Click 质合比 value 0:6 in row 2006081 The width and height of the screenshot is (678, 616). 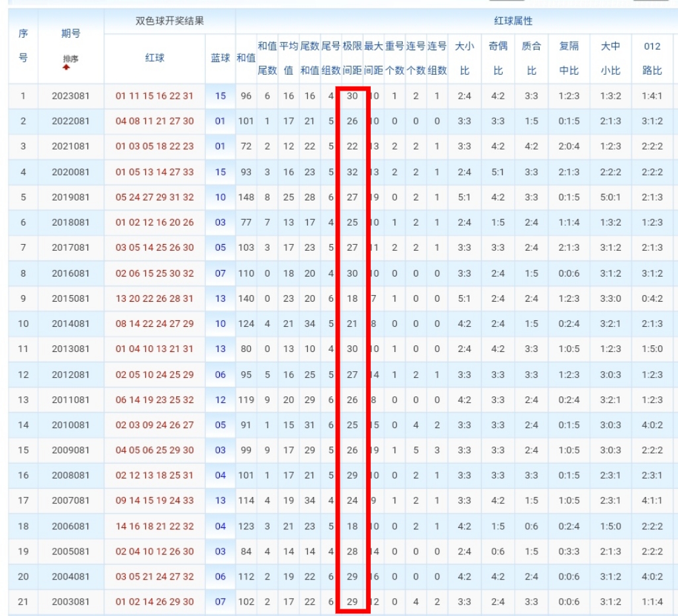pos(531,526)
